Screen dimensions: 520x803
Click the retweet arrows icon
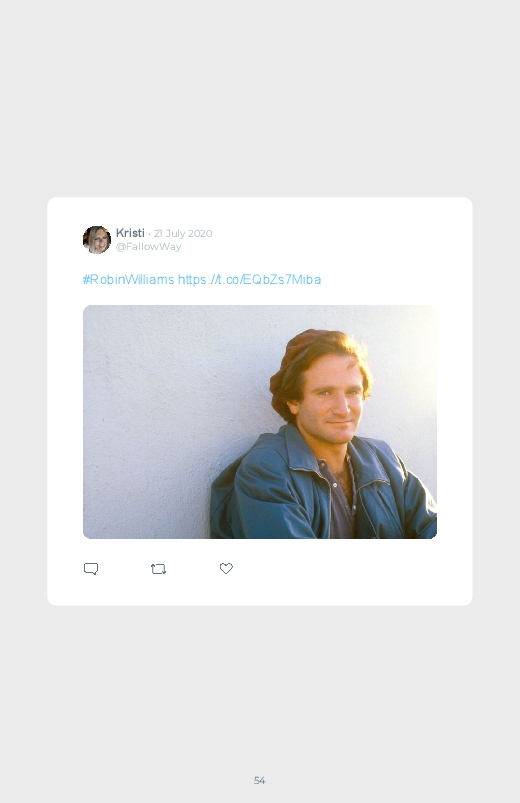pyautogui.click(x=158, y=569)
